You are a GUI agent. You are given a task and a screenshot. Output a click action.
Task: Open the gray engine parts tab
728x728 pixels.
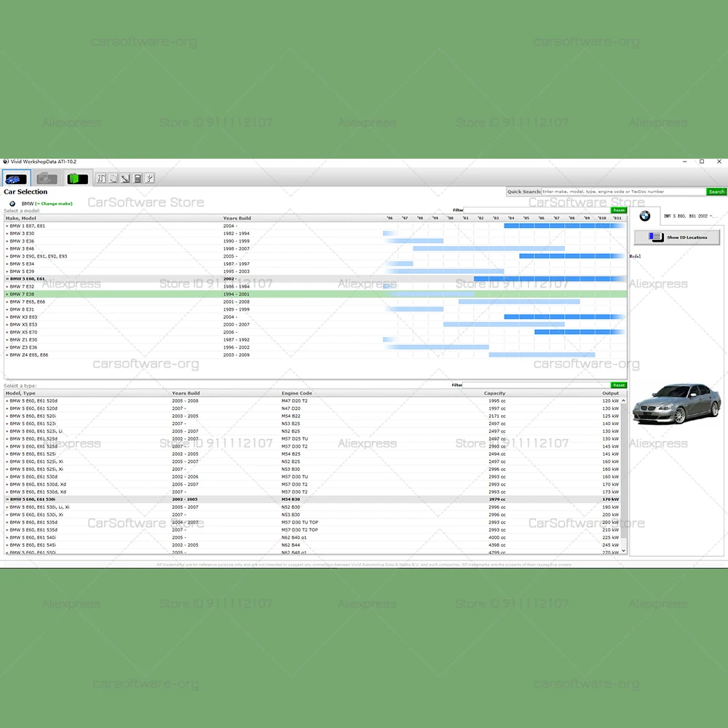47,178
